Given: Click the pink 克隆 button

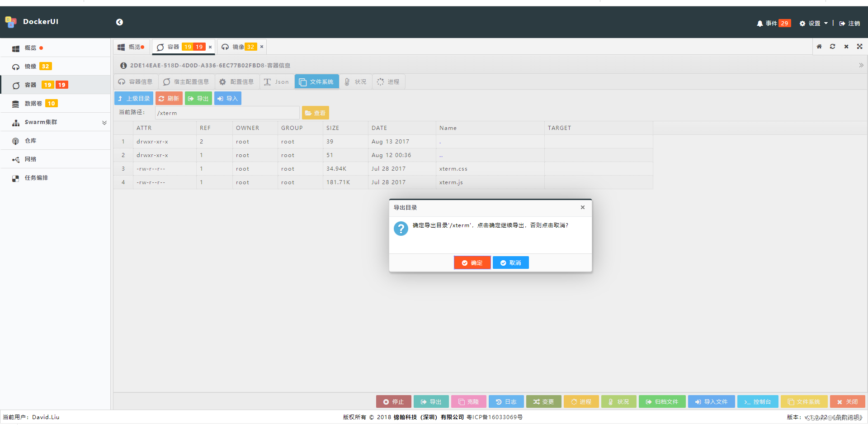Looking at the screenshot, I should click(x=469, y=401).
